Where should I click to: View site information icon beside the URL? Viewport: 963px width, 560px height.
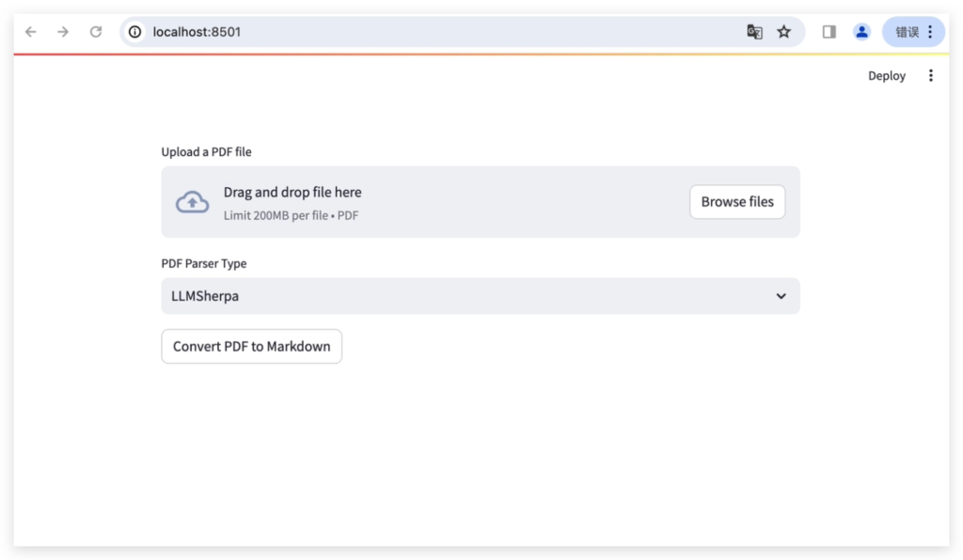(x=135, y=32)
